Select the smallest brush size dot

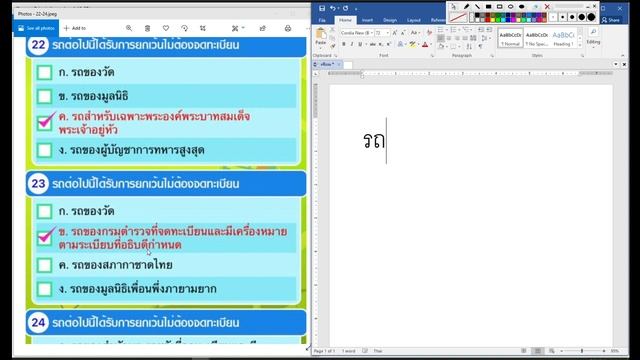pyautogui.click(x=553, y=17)
